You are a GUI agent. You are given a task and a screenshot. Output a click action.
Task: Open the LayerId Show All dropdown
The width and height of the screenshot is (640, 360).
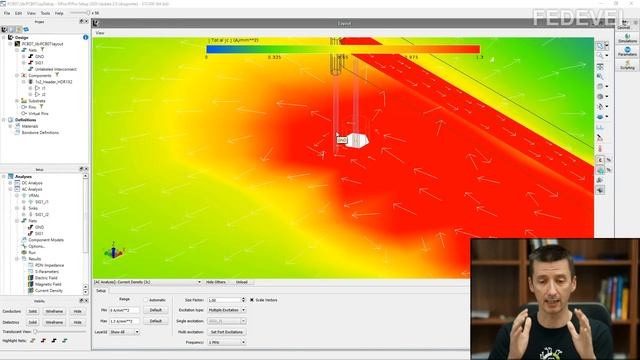coord(124,332)
